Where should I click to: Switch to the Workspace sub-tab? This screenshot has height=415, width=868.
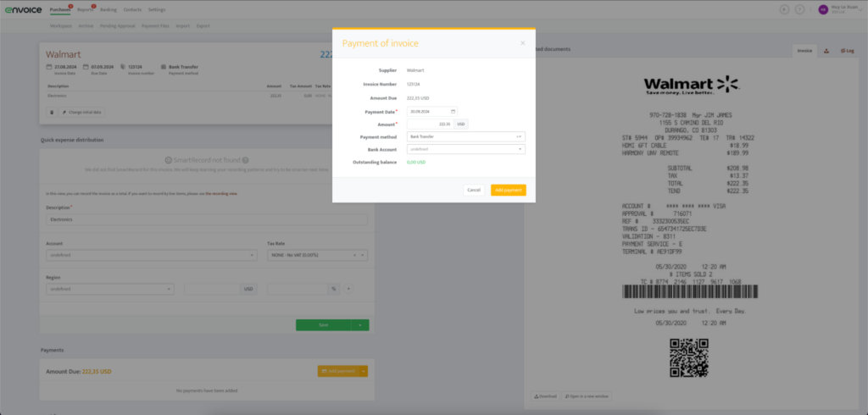(x=61, y=25)
